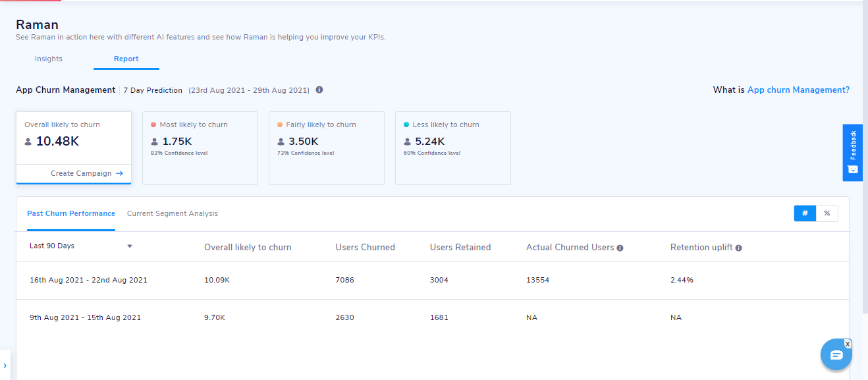Click the Overall likely to churn column header

pyautogui.click(x=248, y=248)
